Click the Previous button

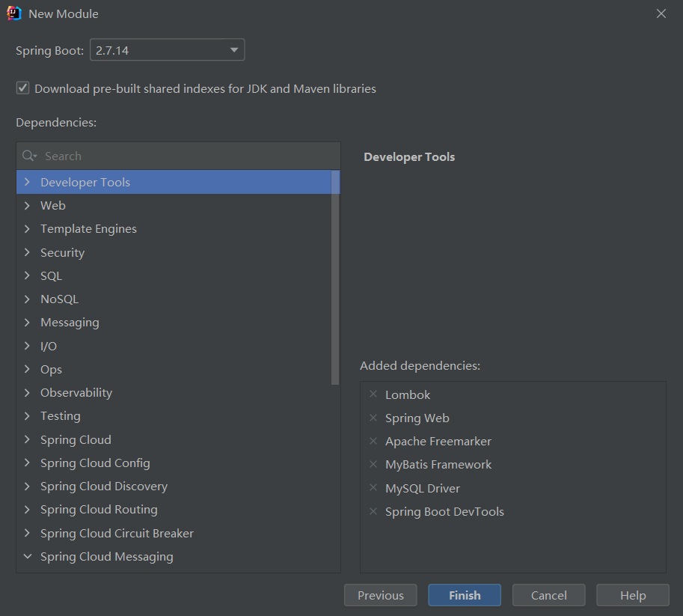tap(380, 595)
